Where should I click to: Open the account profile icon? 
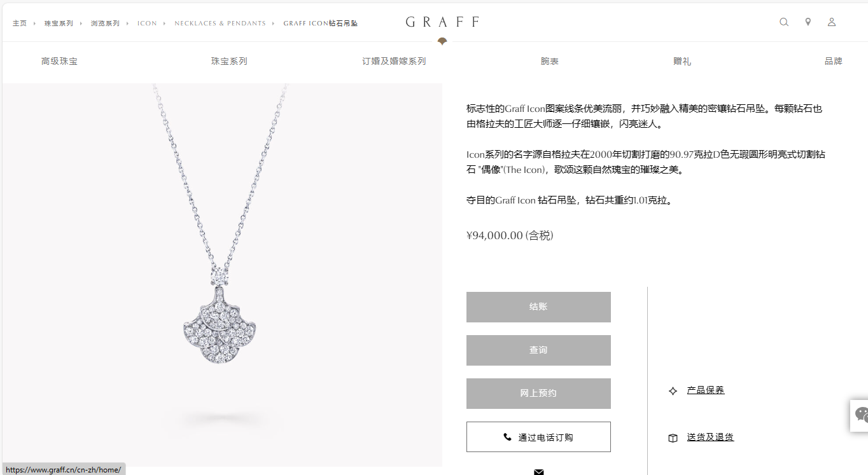tap(832, 22)
